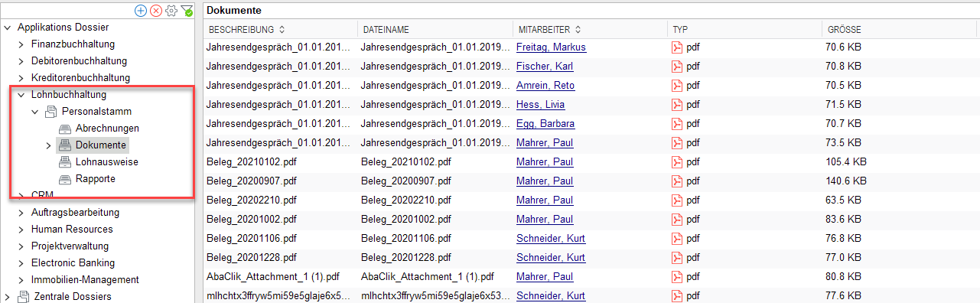Viewport: 980px width, 303px height.
Task: Click the PDF icon in Beleg_20210102.pdf row
Action: click(676, 162)
